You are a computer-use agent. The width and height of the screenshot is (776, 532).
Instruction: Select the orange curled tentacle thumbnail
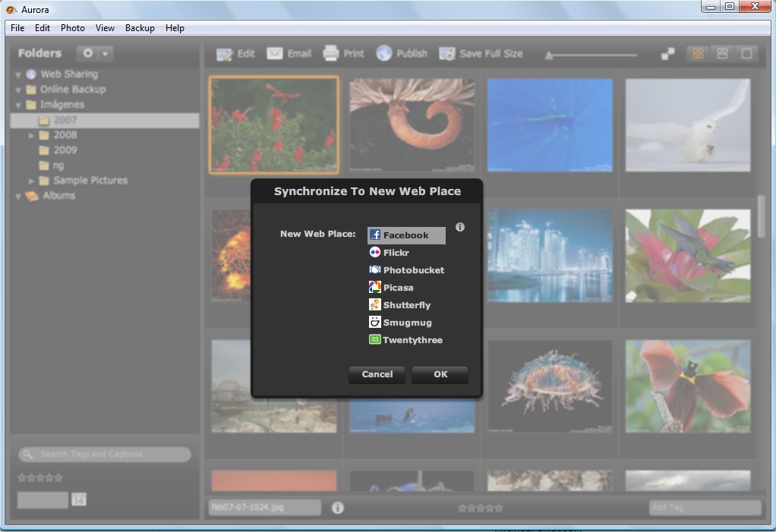[x=412, y=125]
